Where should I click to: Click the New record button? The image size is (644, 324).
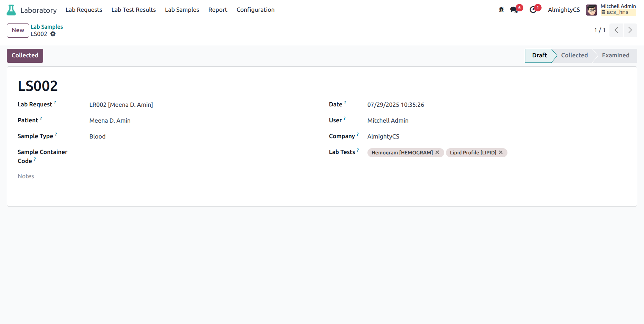point(18,30)
